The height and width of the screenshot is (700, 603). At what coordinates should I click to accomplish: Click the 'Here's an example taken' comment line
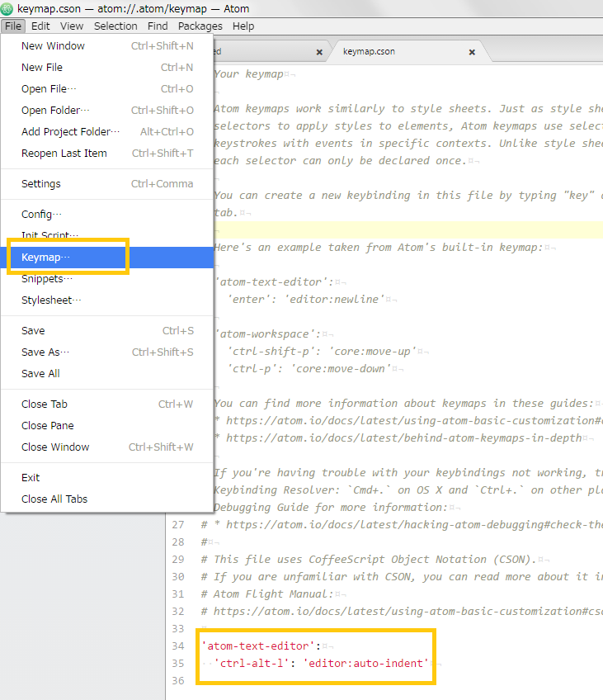[378, 248]
